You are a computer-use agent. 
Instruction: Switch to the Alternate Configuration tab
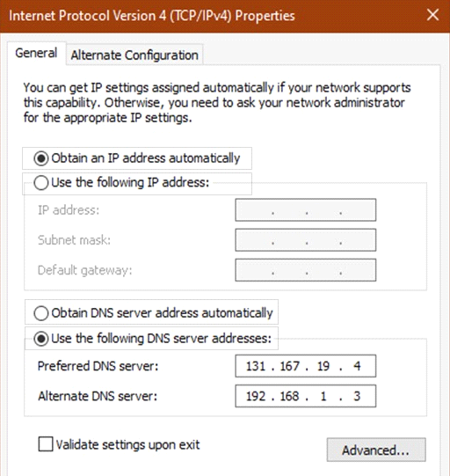(134, 55)
